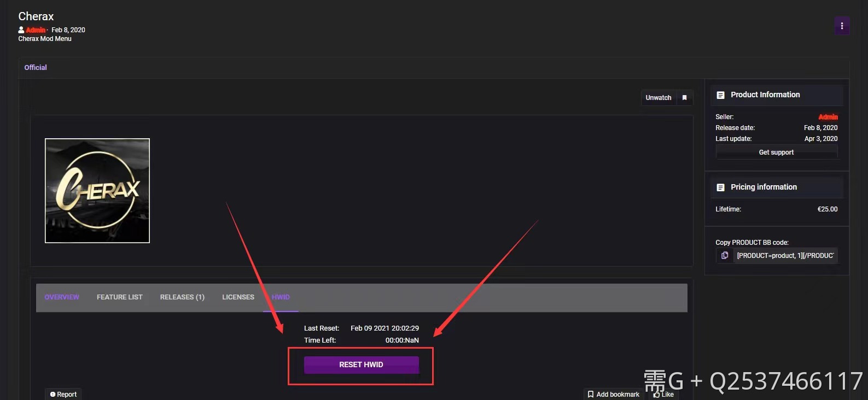Image resolution: width=868 pixels, height=400 pixels.
Task: Open the Admin author link under title
Action: tap(36, 30)
